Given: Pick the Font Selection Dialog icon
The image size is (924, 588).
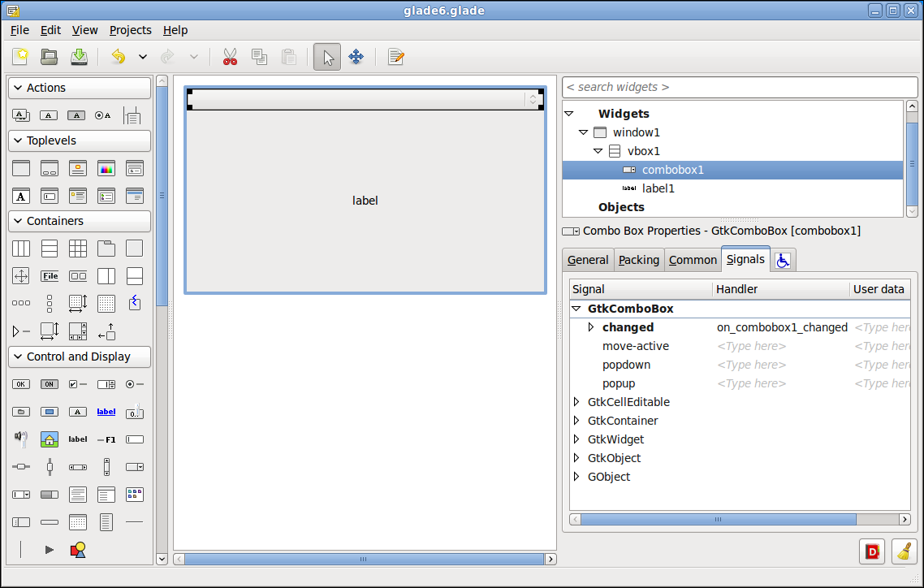Looking at the screenshot, I should point(21,197).
